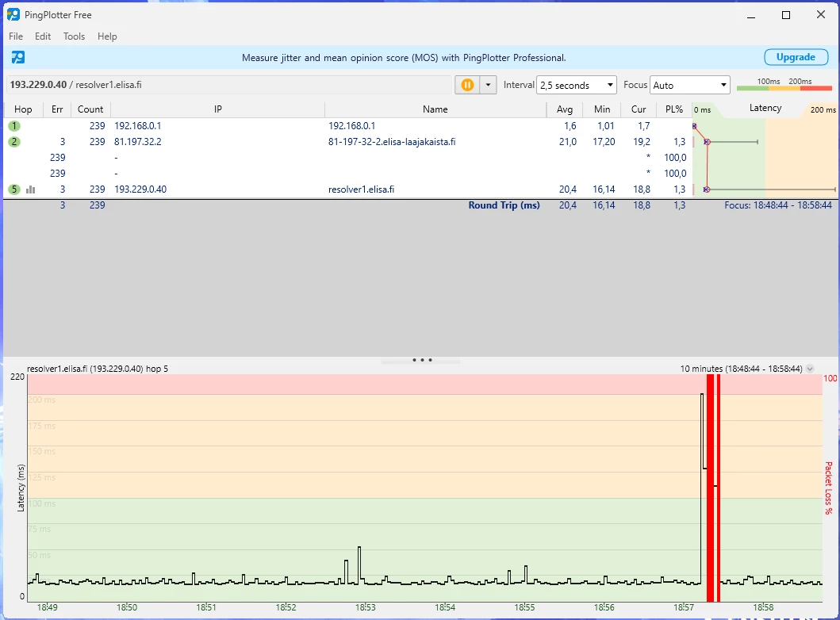
Task: Open the Tools menu
Action: [74, 36]
